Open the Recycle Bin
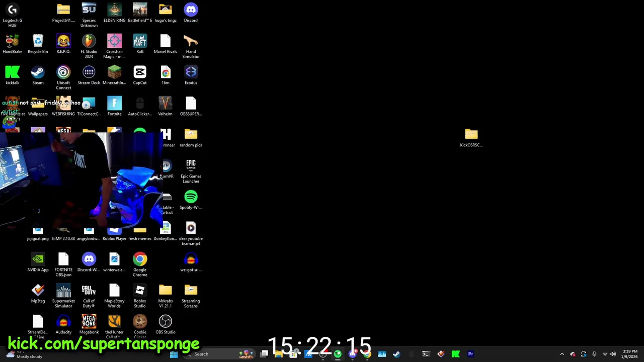 click(x=38, y=44)
